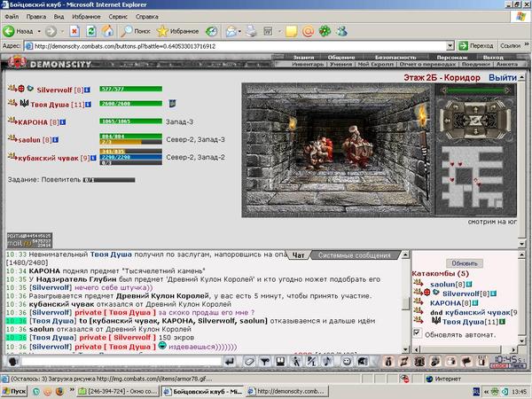
Task: Refresh the page with green arrows icon
Action: point(91,31)
